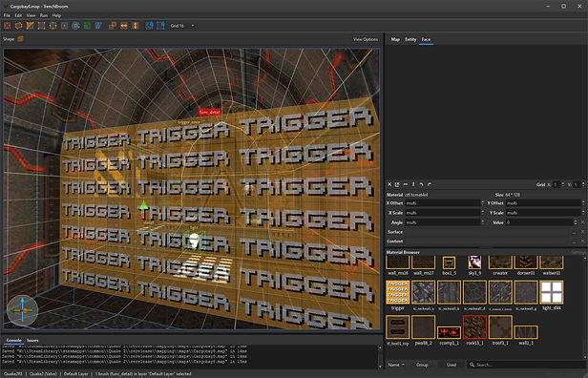Click the Duplicate objects icon

tap(113, 26)
